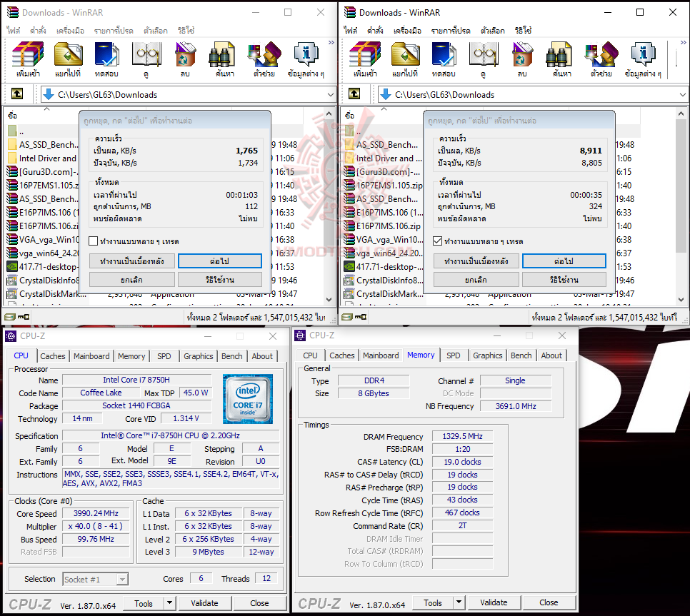Select the ดู (View) toolbar icon
This screenshot has width=690, height=616.
(146, 57)
